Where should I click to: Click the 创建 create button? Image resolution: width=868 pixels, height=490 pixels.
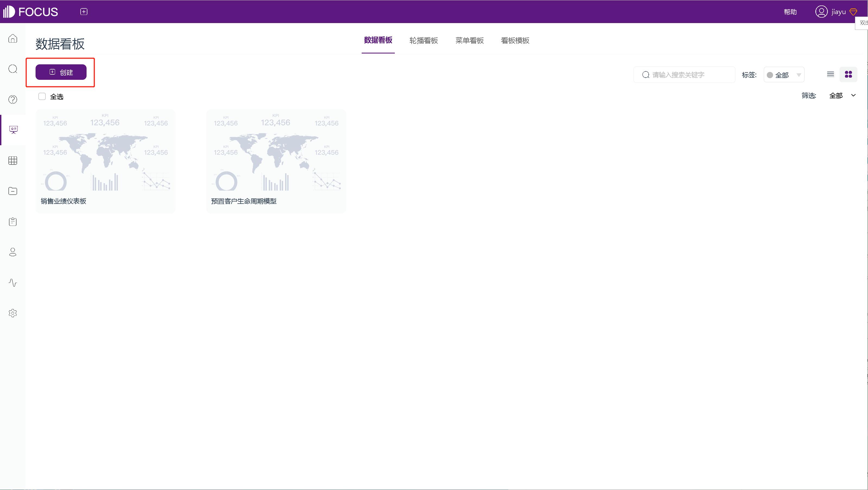coord(61,72)
